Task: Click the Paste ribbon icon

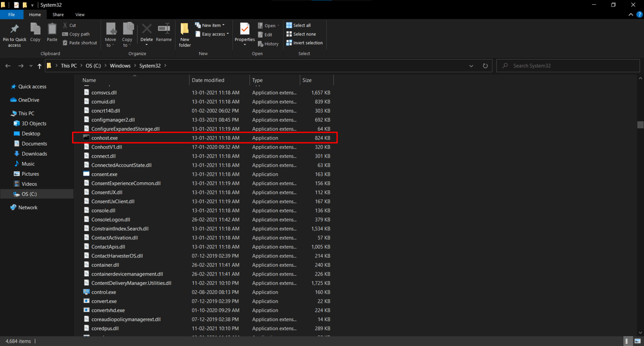Action: click(x=52, y=33)
